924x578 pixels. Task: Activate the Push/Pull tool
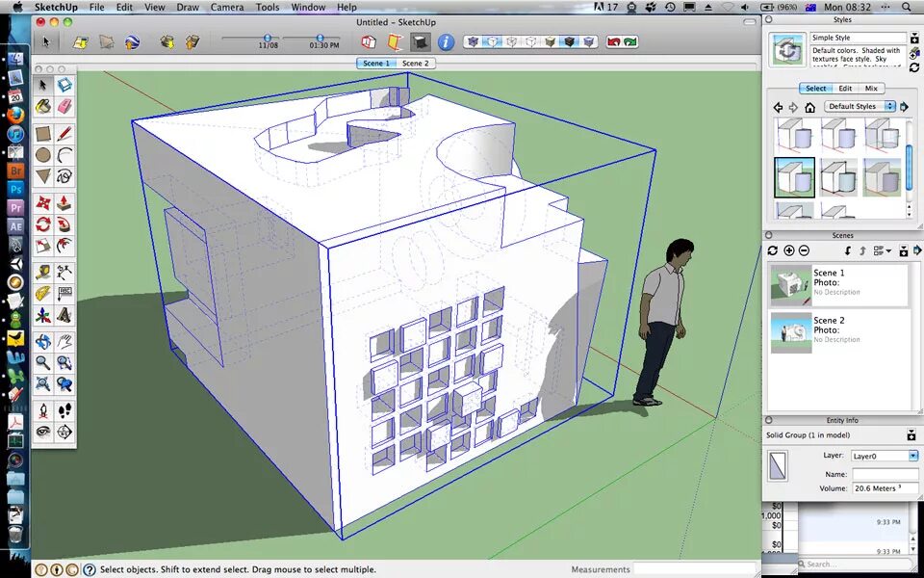[x=64, y=203]
